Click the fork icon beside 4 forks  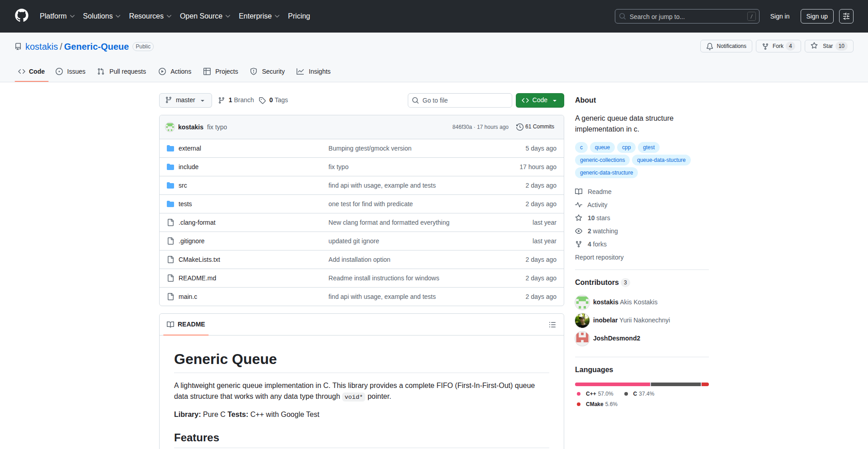(x=579, y=244)
